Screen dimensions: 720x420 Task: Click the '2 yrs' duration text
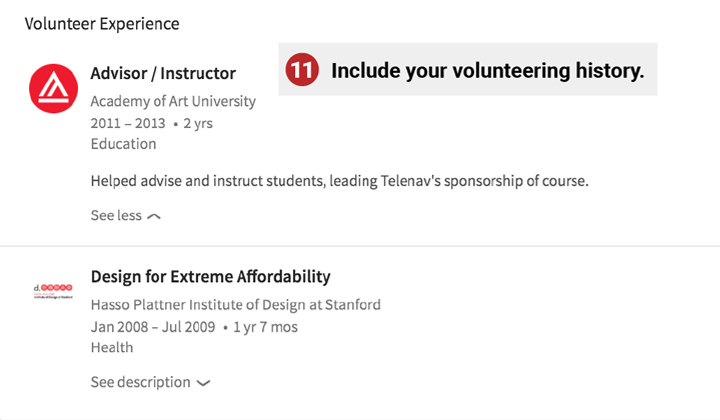pos(198,123)
